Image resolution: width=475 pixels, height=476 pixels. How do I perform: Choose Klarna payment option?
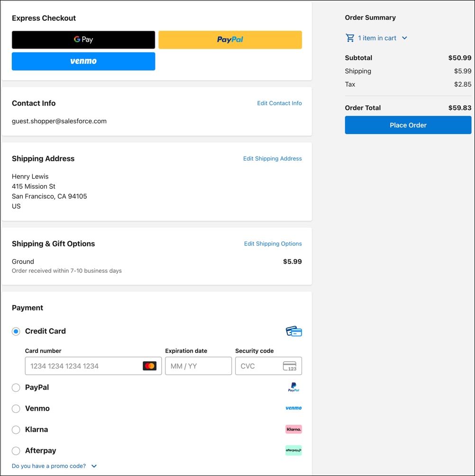click(x=16, y=430)
